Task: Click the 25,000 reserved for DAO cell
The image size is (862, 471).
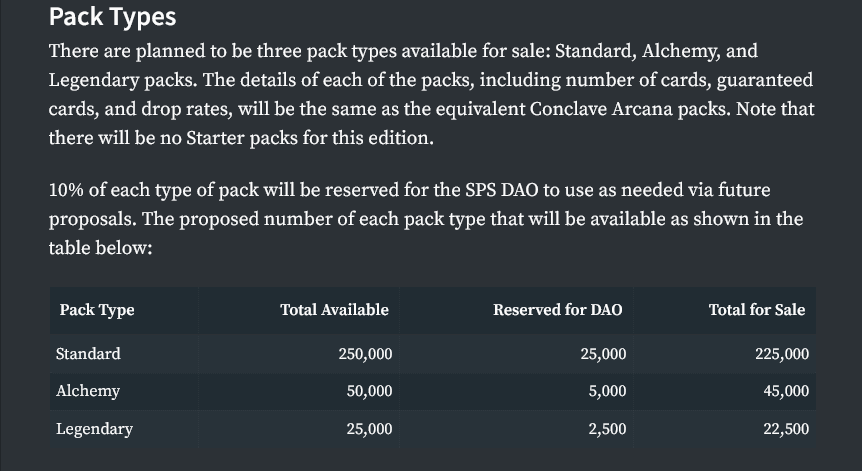Action: pos(603,354)
